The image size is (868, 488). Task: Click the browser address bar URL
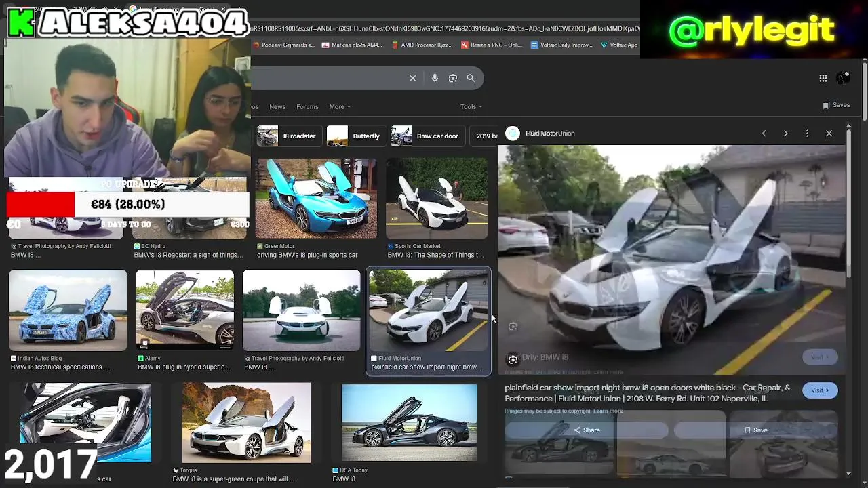tap(444, 28)
